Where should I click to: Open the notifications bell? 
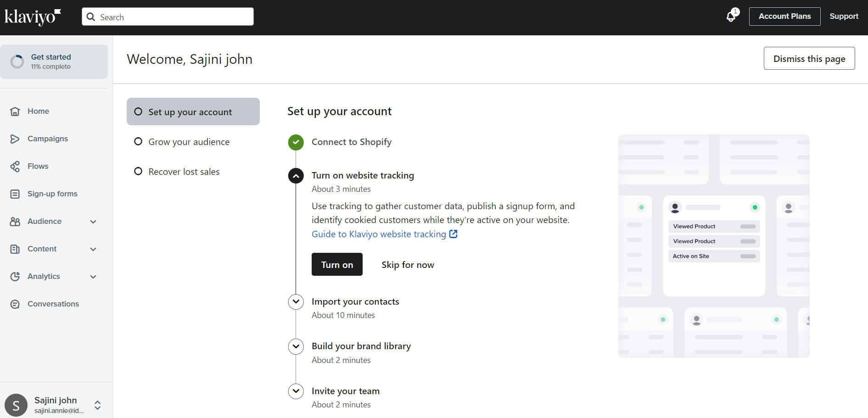point(731,17)
